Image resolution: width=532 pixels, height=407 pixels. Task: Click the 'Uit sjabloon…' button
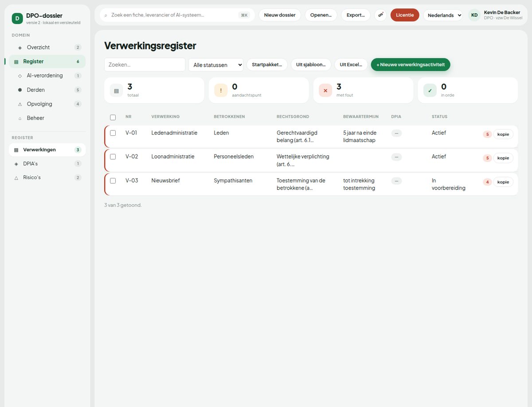(311, 65)
